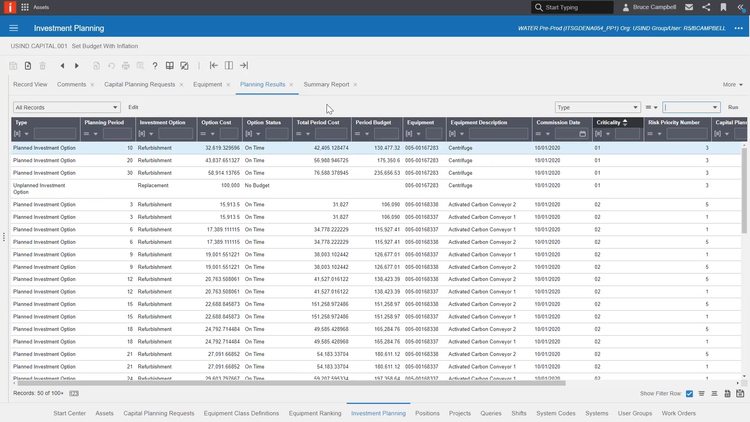This screenshot has width=750, height=422.
Task: Click the expand-right panel arrow icon
Action: [244, 66]
